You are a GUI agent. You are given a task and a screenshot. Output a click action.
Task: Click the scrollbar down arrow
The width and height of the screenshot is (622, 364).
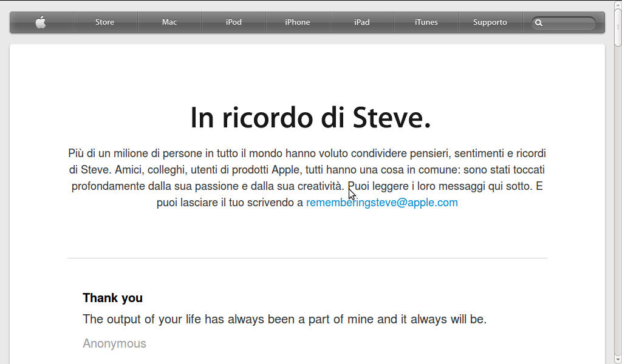pyautogui.click(x=618, y=359)
